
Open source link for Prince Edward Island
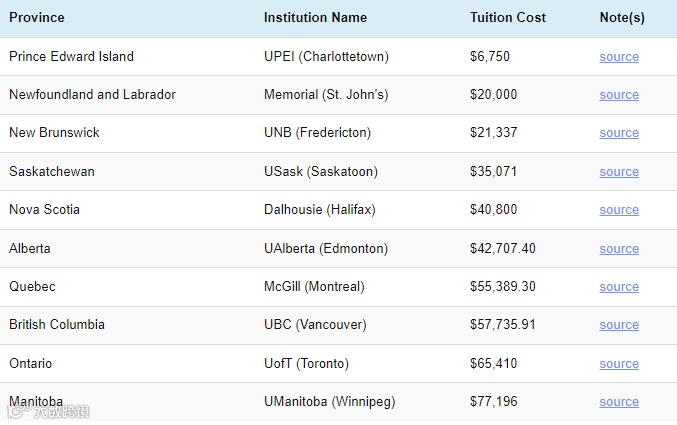point(619,57)
